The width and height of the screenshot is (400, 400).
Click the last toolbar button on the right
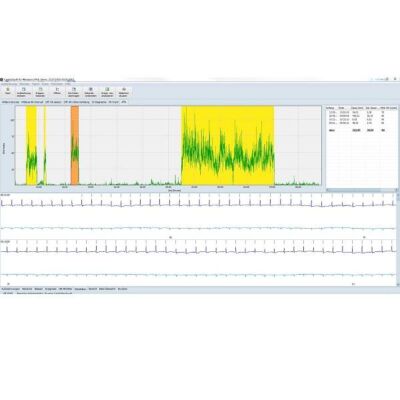coord(124,91)
